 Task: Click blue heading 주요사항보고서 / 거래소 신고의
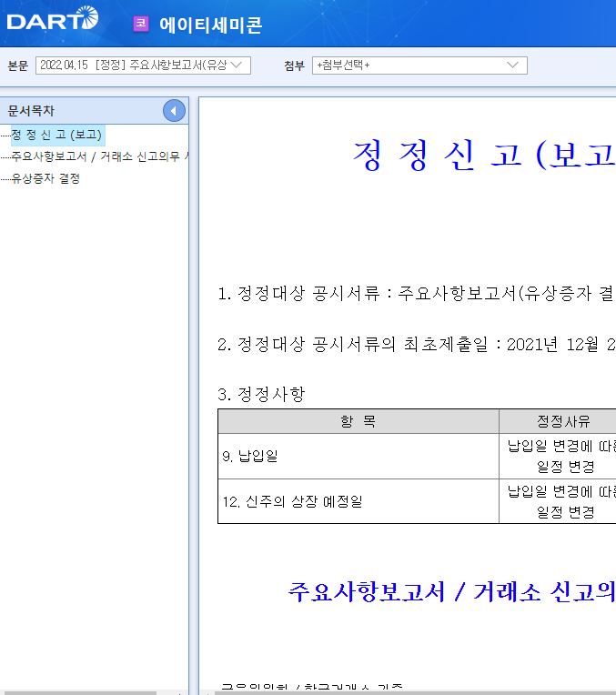tap(451, 592)
